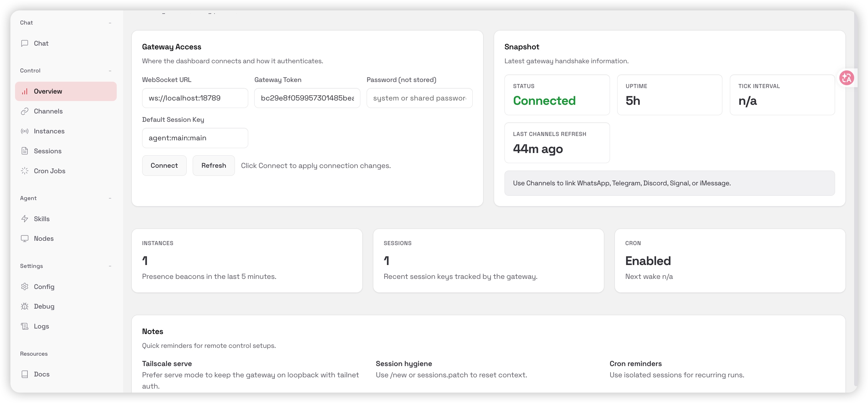Click the Sessions document icon

click(x=25, y=151)
